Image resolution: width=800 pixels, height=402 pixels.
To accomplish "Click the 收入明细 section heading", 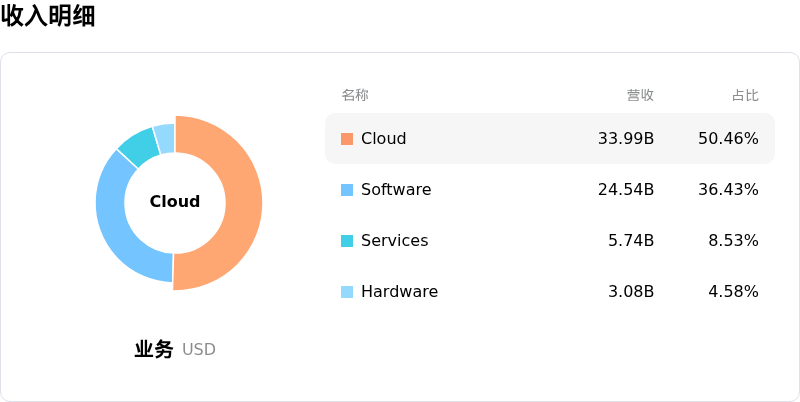I will (x=48, y=16).
